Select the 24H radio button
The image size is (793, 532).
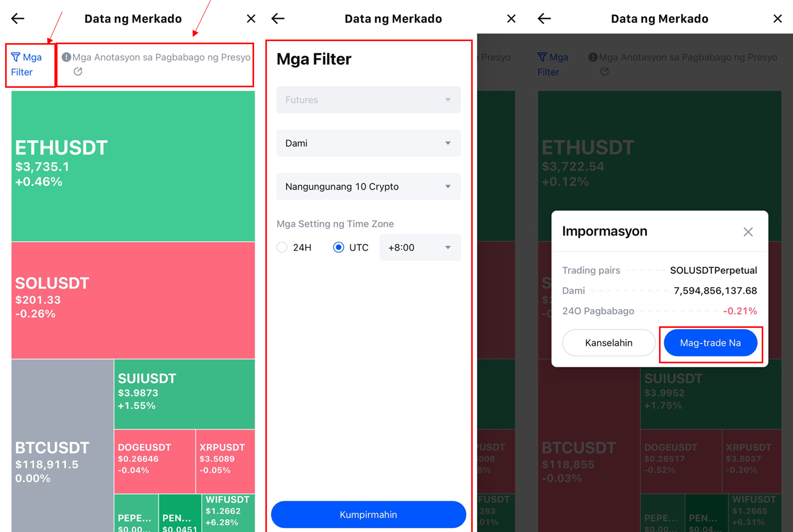(x=282, y=247)
